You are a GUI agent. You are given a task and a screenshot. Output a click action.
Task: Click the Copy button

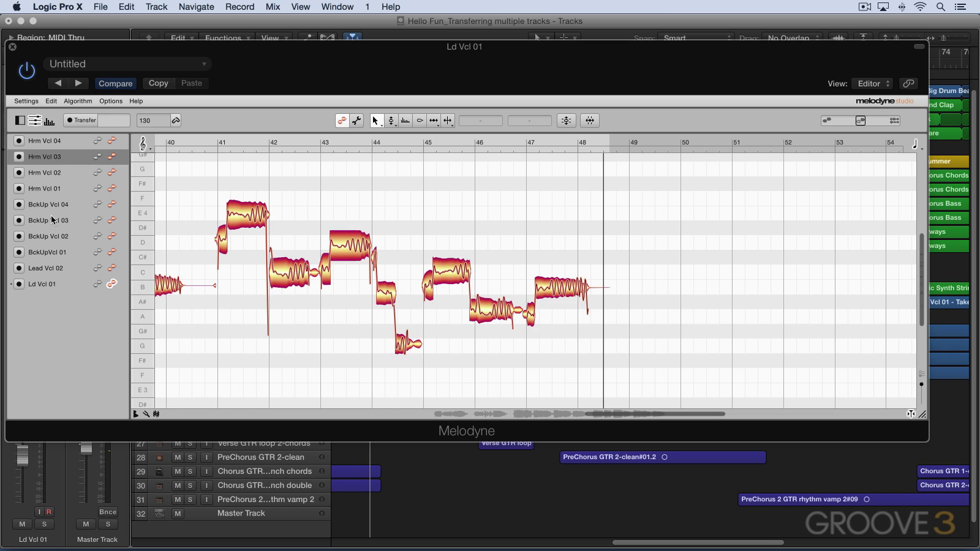coord(158,83)
